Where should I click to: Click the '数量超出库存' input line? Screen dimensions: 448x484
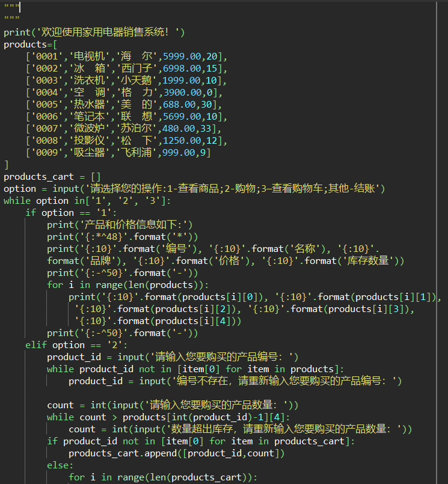point(241,429)
